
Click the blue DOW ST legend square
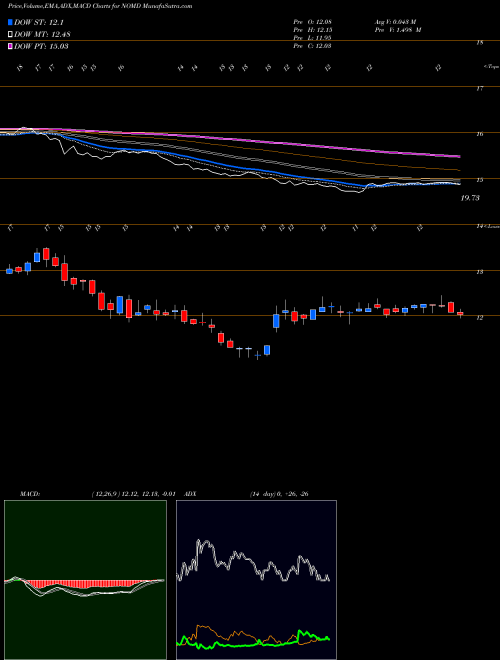point(10,22)
